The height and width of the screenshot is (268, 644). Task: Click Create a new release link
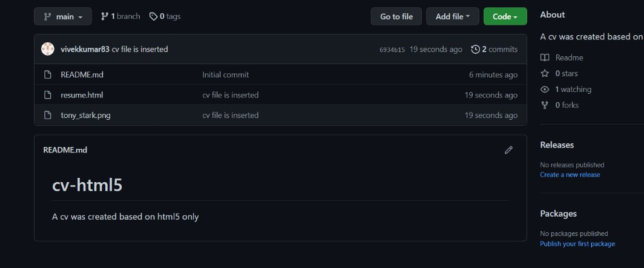click(570, 175)
